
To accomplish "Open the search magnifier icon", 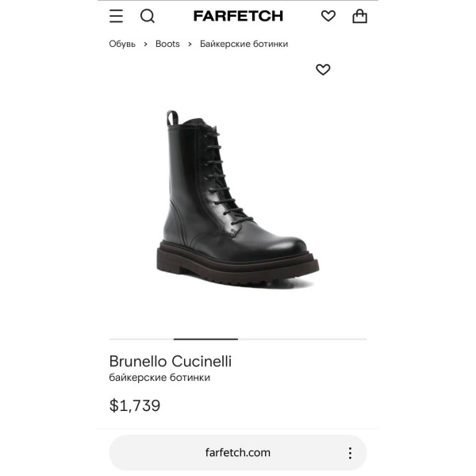I will click(148, 16).
